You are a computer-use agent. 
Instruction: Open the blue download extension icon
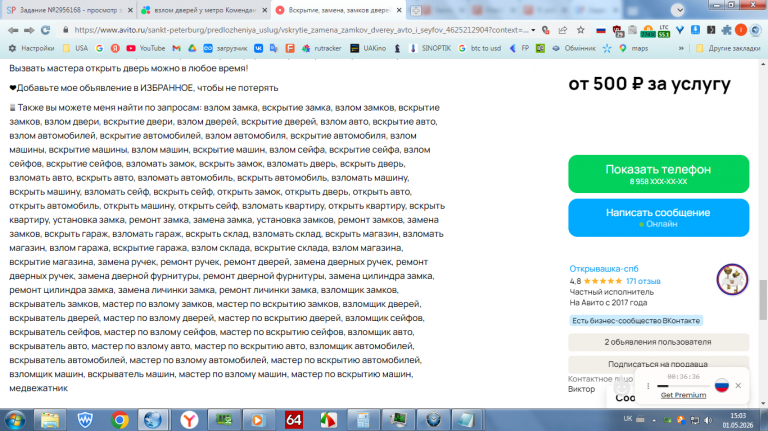(x=695, y=30)
